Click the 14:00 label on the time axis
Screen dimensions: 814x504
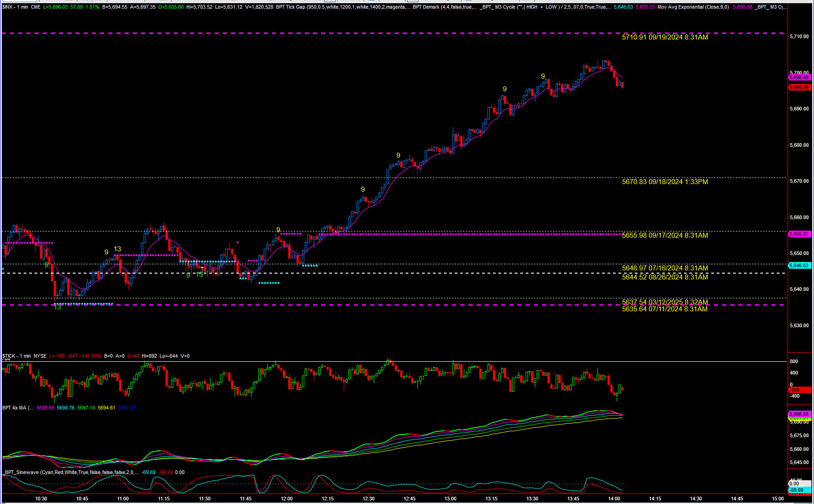click(614, 499)
